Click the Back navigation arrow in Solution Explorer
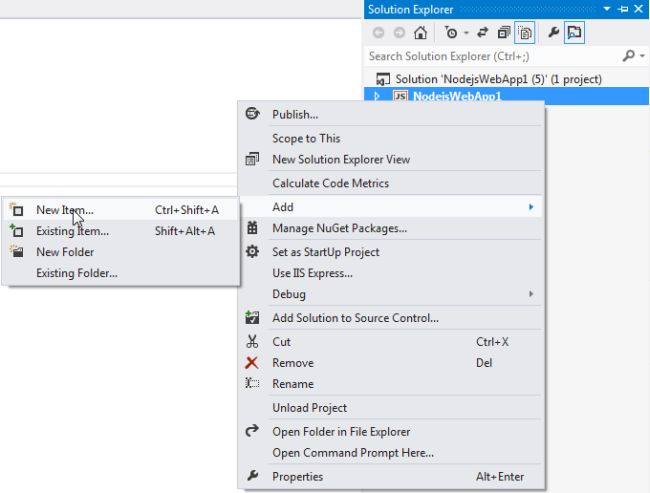This screenshot has height=493, width=650. [378, 32]
